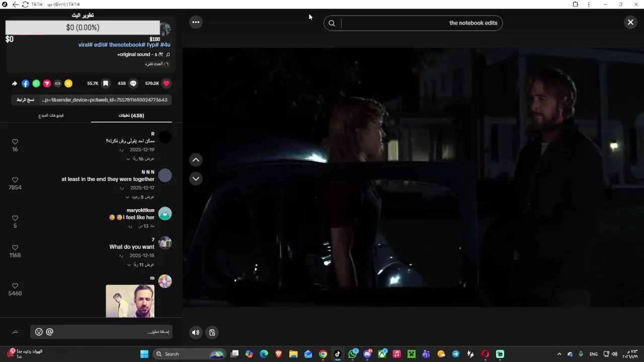Open Google Chrome from the taskbar
Screen dimensions: 644x362
(323, 354)
